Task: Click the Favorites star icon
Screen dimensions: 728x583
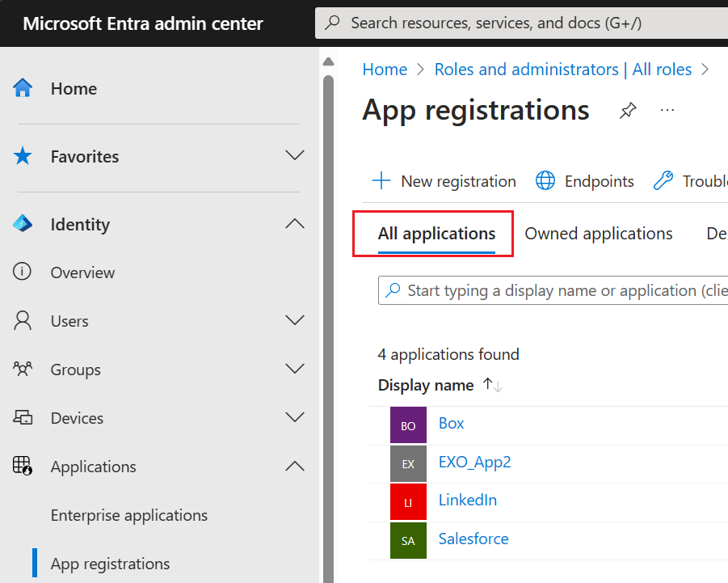Action: pyautogui.click(x=23, y=156)
